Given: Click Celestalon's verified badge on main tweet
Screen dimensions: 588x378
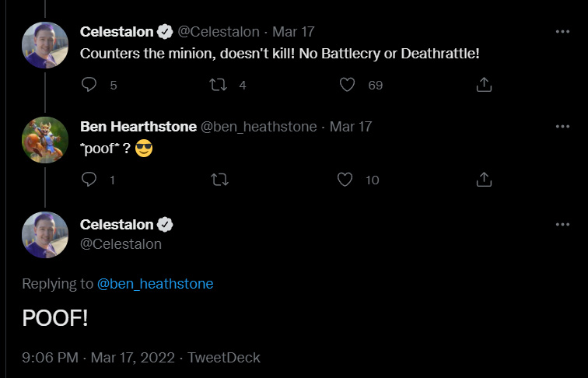Looking at the screenshot, I should click(x=166, y=225).
